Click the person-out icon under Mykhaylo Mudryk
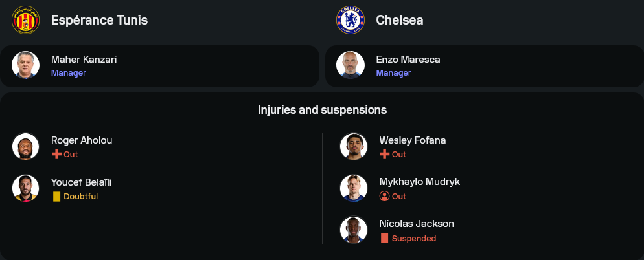This screenshot has width=644, height=260. 384,196
